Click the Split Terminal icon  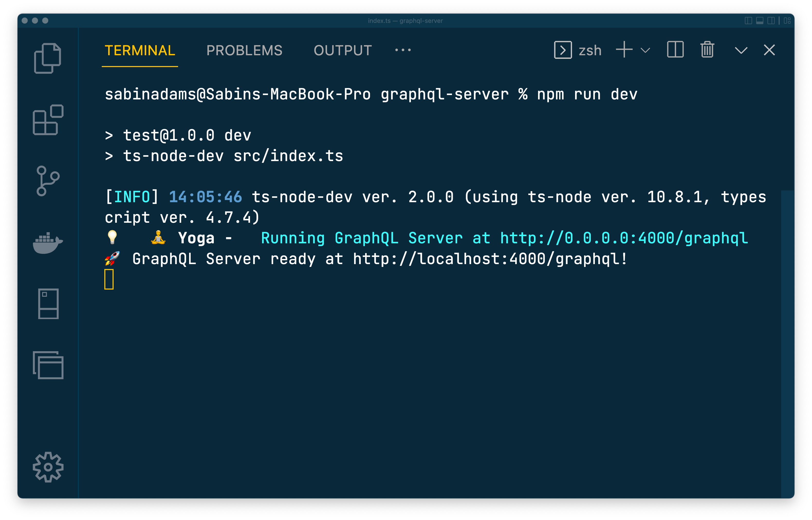coord(675,50)
